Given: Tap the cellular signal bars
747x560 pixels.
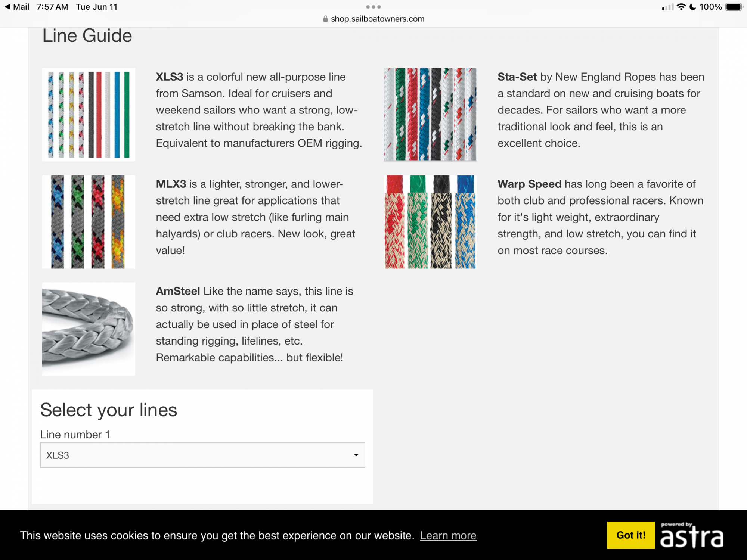Looking at the screenshot, I should click(667, 7).
